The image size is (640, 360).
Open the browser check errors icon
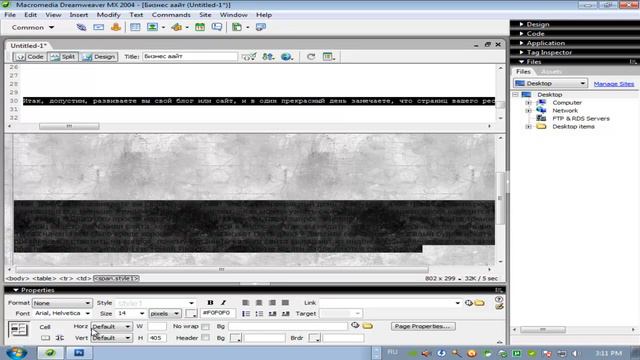coord(249,57)
